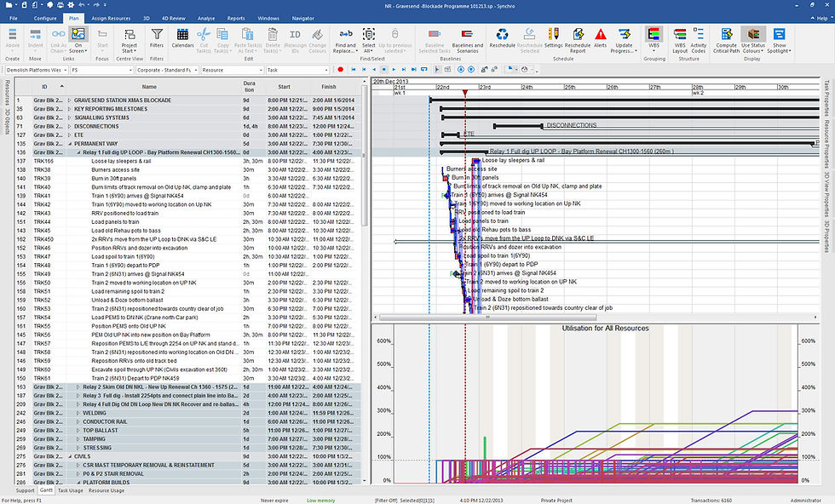The image size is (835, 504).
Task: Click the Finish column header
Action: click(x=329, y=87)
